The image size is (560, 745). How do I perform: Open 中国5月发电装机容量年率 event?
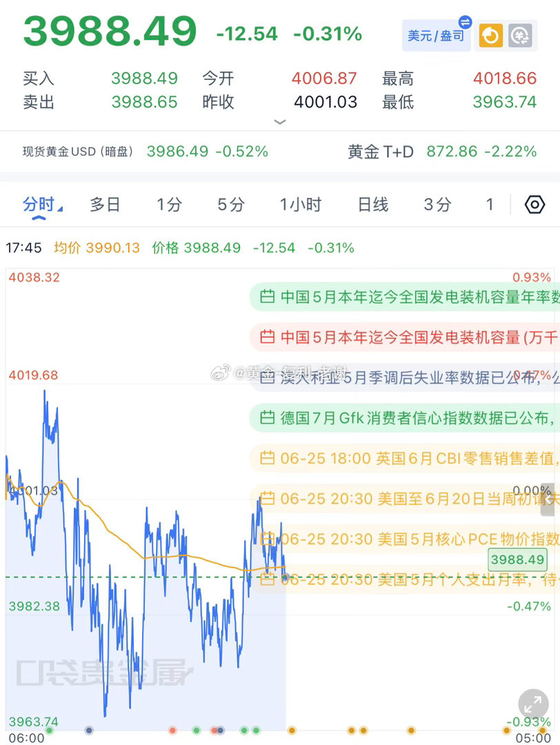pos(405,297)
